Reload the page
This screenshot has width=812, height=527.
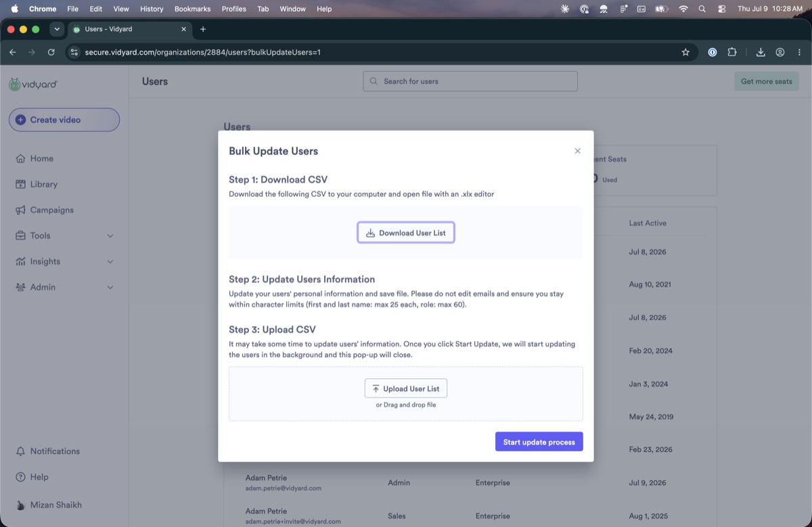pyautogui.click(x=51, y=52)
